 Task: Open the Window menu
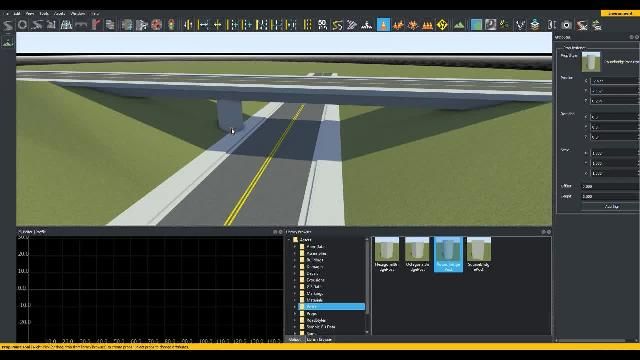tap(78, 13)
